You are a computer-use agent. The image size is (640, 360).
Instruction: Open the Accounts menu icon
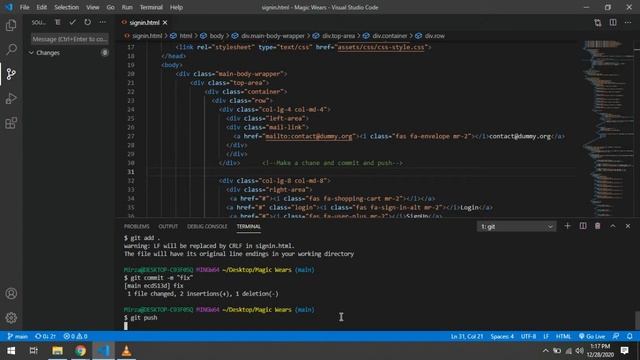pos(11,293)
